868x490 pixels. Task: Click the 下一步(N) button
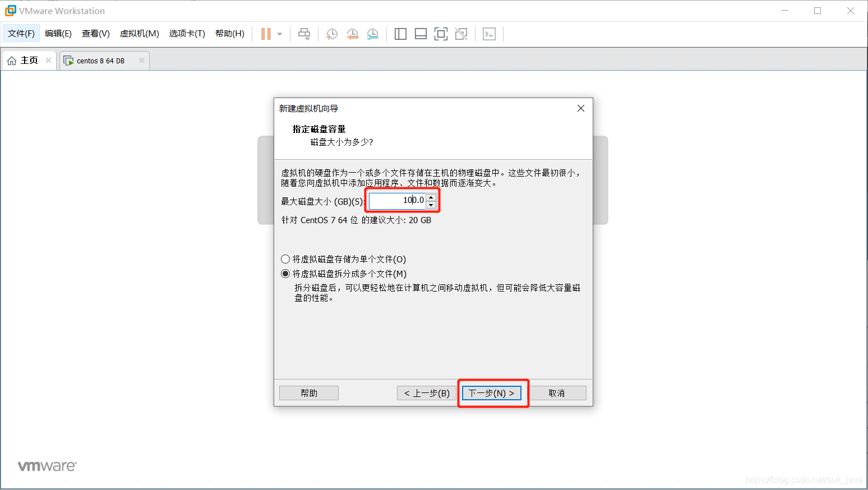click(x=492, y=393)
